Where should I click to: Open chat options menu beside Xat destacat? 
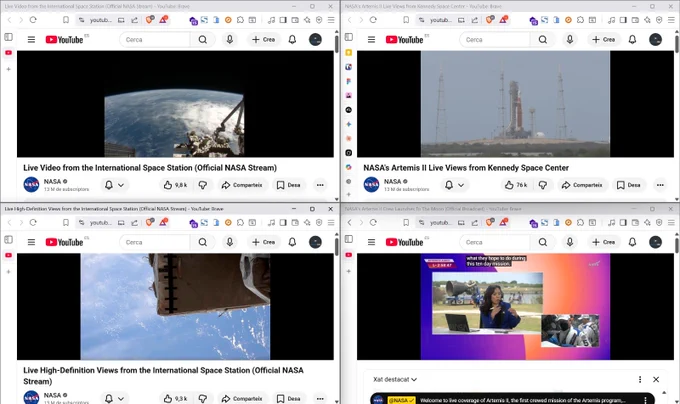pyautogui.click(x=640, y=379)
